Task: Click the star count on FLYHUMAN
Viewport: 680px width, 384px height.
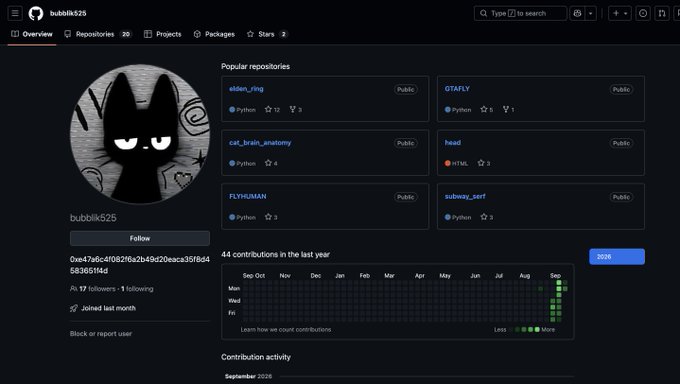Action: click(271, 217)
